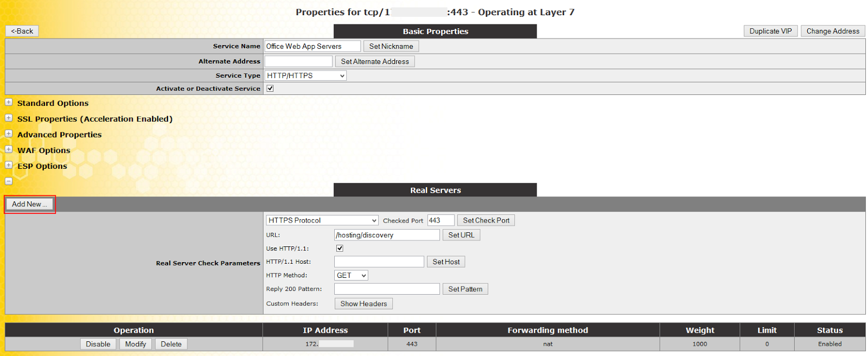Image resolution: width=868 pixels, height=356 pixels.
Task: Expand ESP Options section
Action: click(9, 165)
